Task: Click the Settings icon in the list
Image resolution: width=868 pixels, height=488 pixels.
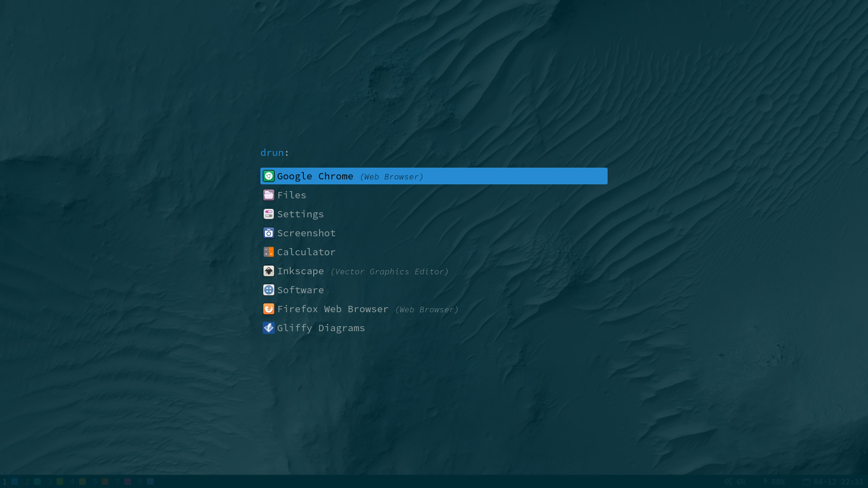Action: pyautogui.click(x=269, y=214)
